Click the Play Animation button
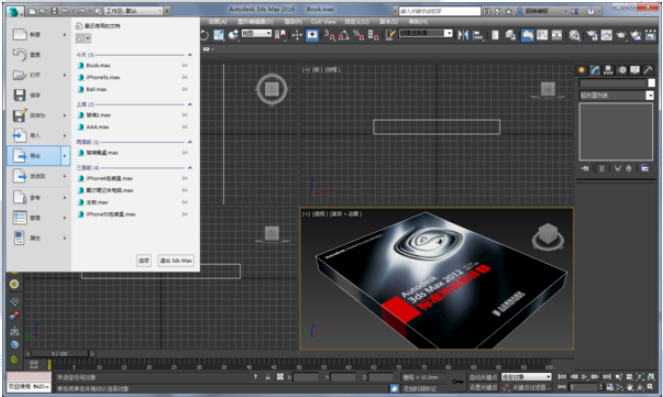This screenshot has width=663, height=397. (x=584, y=377)
